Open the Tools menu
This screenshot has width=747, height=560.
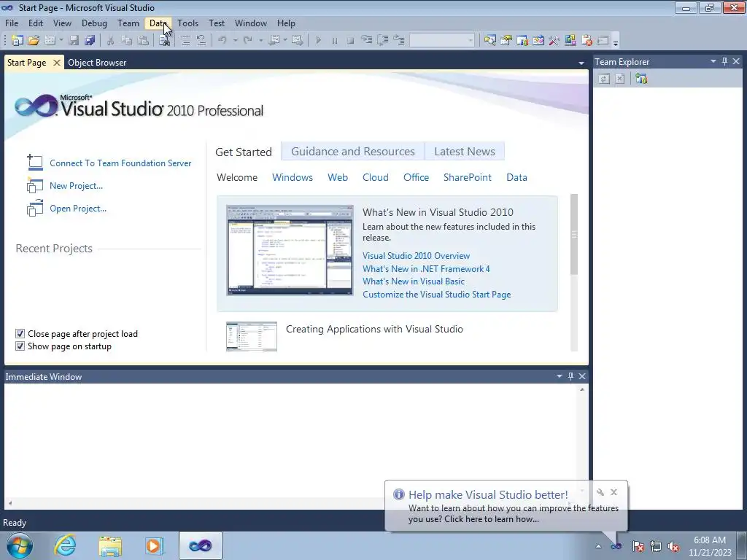(187, 23)
